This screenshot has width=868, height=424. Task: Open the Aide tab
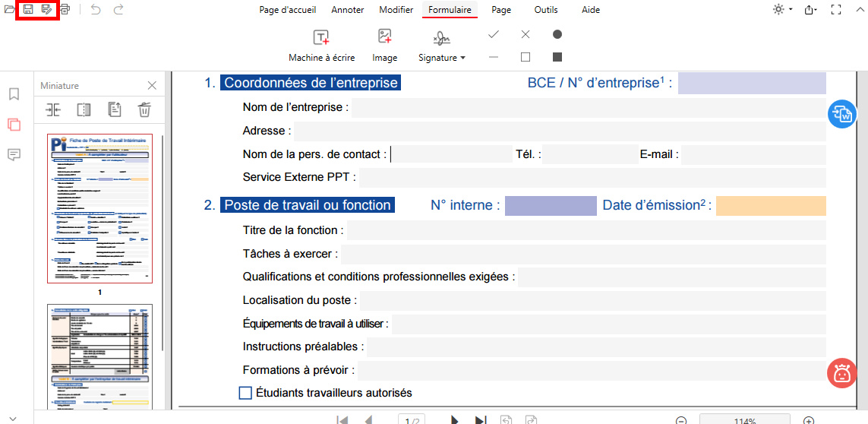coord(591,10)
